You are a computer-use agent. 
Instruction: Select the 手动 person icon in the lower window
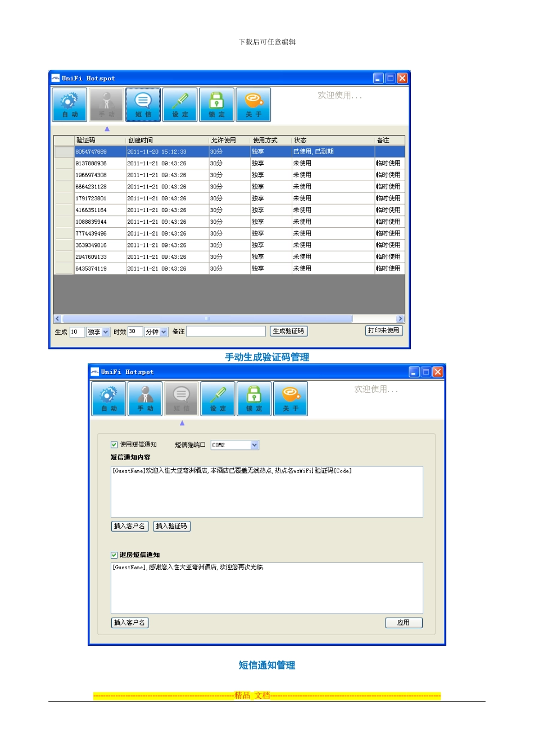point(145,399)
